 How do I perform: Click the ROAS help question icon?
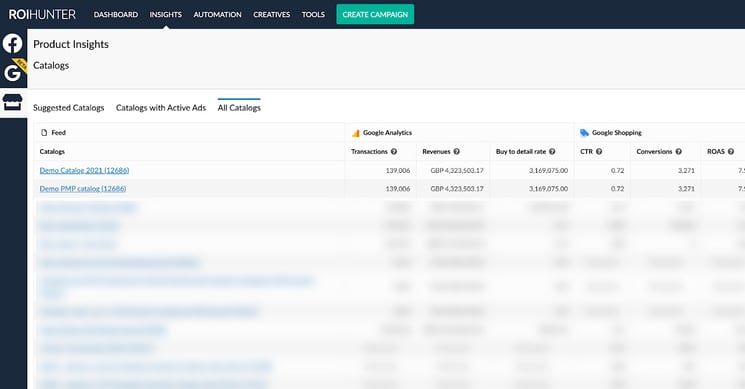click(x=731, y=152)
